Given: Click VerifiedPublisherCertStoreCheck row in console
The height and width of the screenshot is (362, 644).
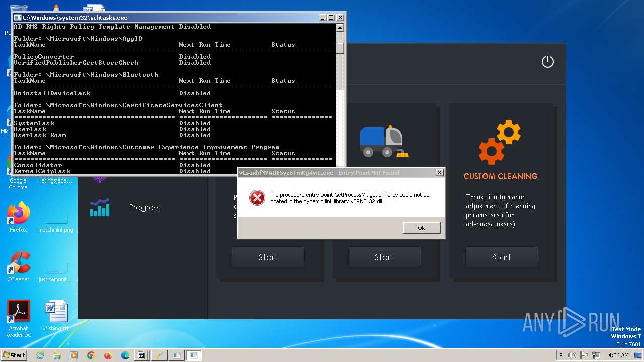Looking at the screenshot, I should point(112,63).
